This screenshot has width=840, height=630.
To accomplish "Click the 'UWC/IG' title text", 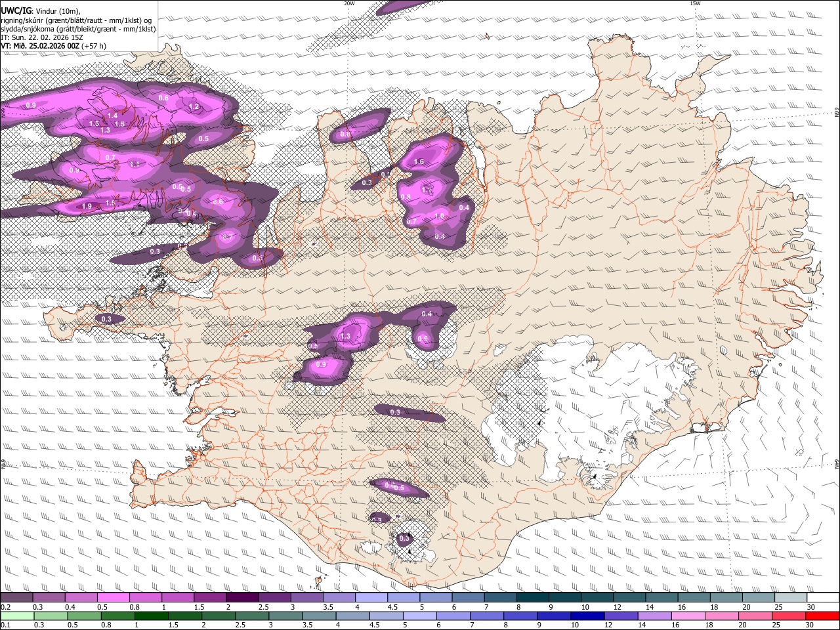I will [x=16, y=10].
